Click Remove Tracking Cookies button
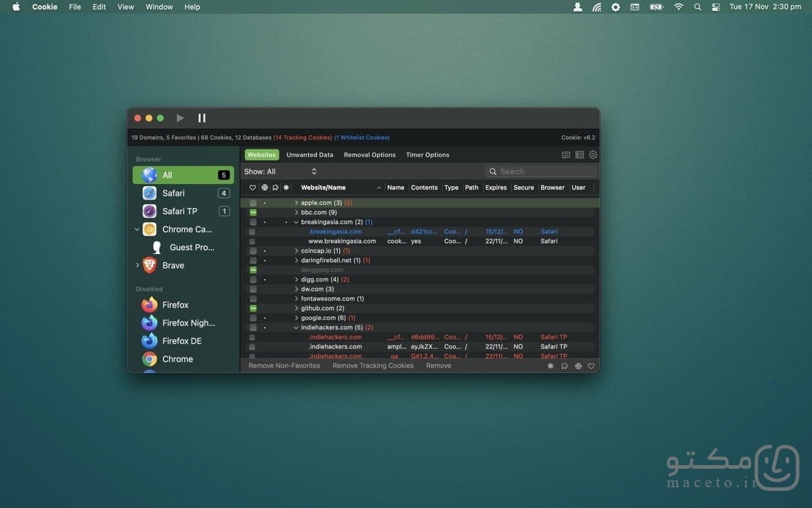This screenshot has width=812, height=508. click(x=373, y=366)
